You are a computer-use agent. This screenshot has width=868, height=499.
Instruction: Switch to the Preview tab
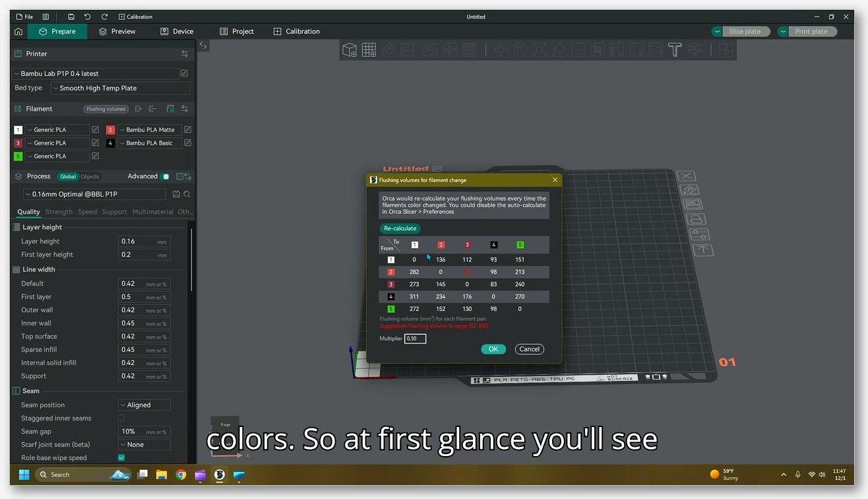117,31
